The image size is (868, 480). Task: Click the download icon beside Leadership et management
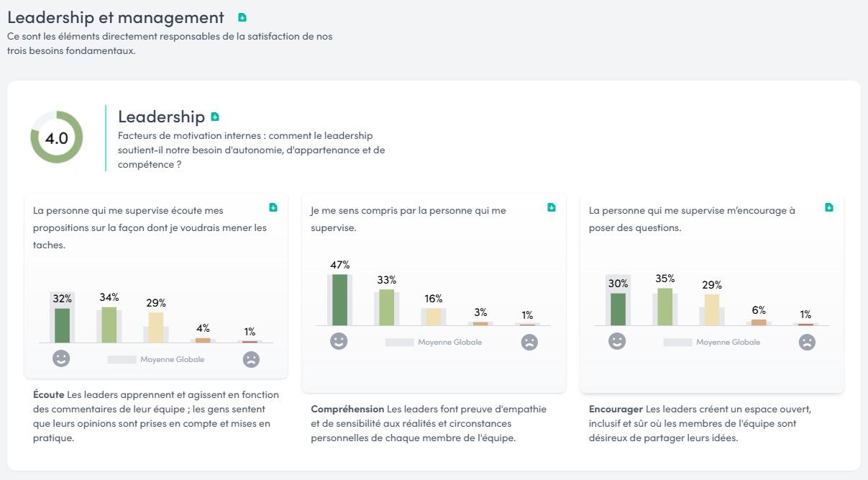(x=242, y=17)
